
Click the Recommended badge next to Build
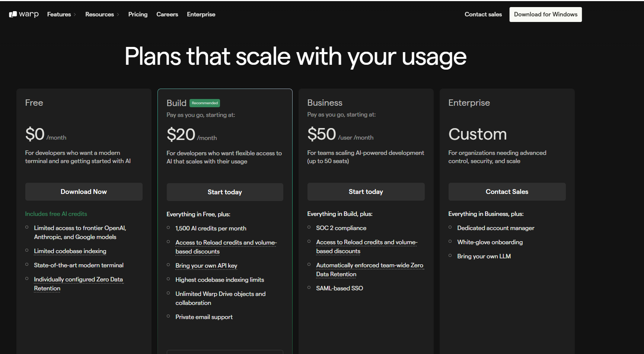(205, 103)
